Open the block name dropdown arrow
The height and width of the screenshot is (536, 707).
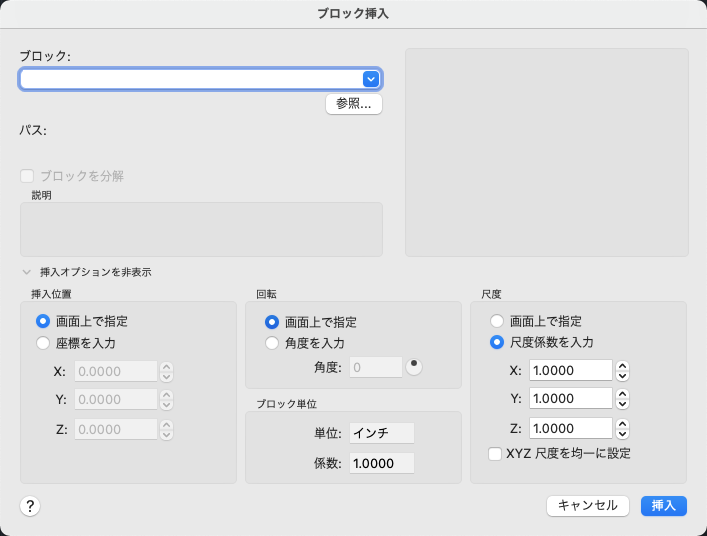coord(371,79)
